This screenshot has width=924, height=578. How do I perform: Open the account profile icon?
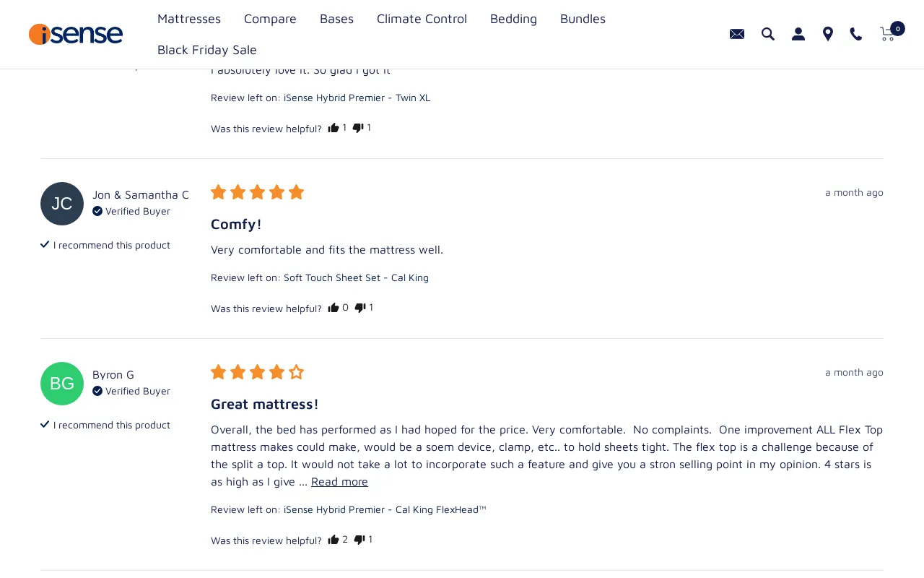pyautogui.click(x=798, y=34)
